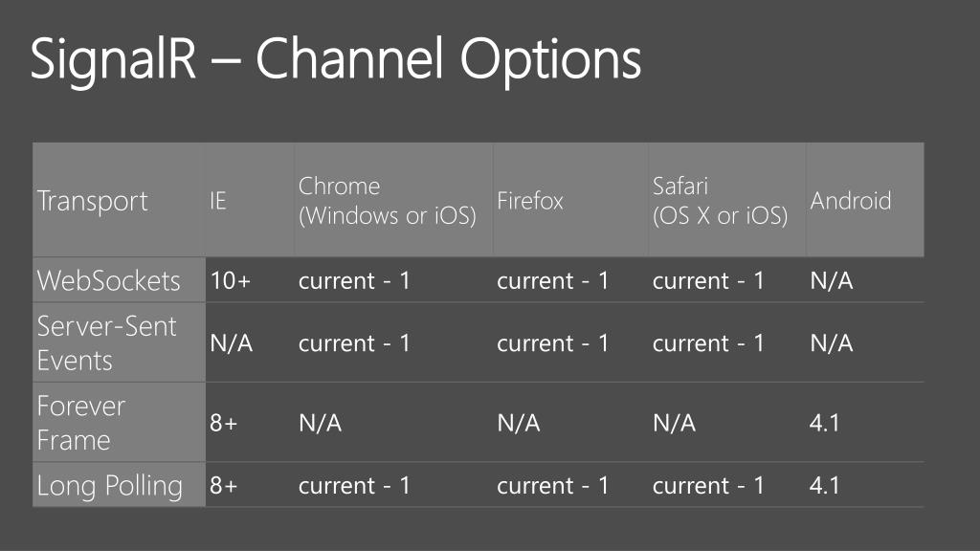Image resolution: width=980 pixels, height=551 pixels.
Task: Select the Android column header
Action: (x=865, y=200)
